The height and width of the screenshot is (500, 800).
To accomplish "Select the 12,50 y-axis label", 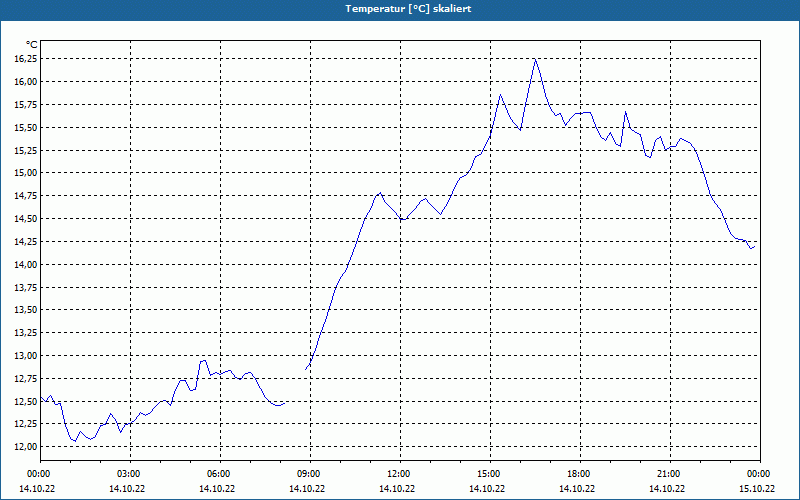I will point(26,401).
